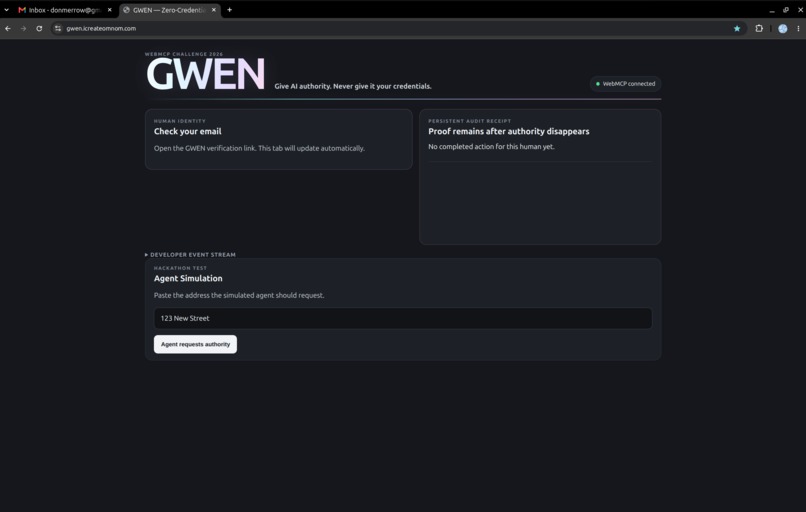Screen dimensions: 806x512
Task: Close the Gmail Inbox tab
Action: (x=109, y=10)
